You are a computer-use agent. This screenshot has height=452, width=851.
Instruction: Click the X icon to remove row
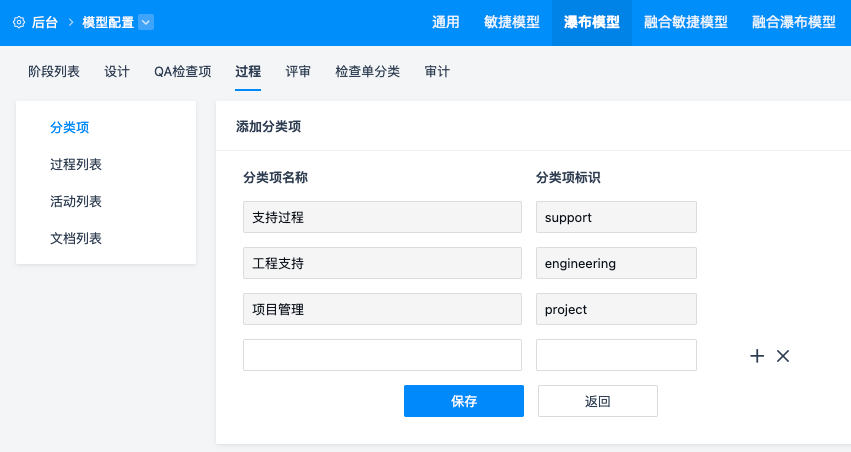click(783, 356)
